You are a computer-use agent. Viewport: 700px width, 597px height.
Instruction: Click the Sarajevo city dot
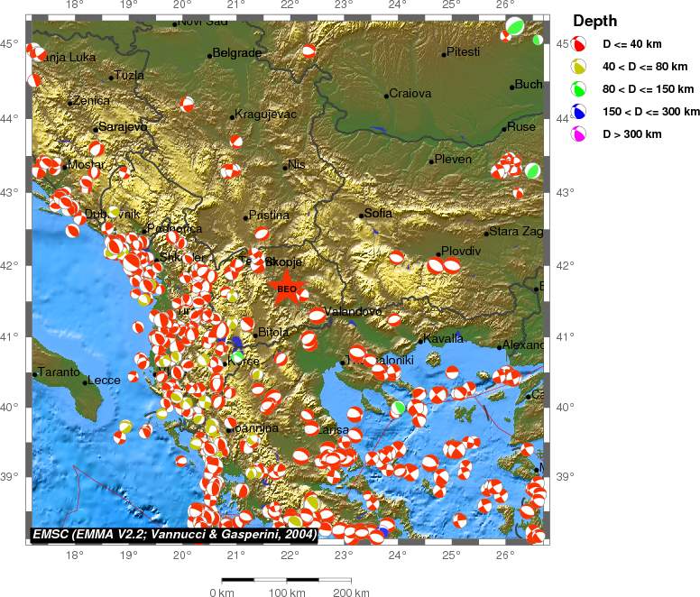pyautogui.click(x=95, y=130)
